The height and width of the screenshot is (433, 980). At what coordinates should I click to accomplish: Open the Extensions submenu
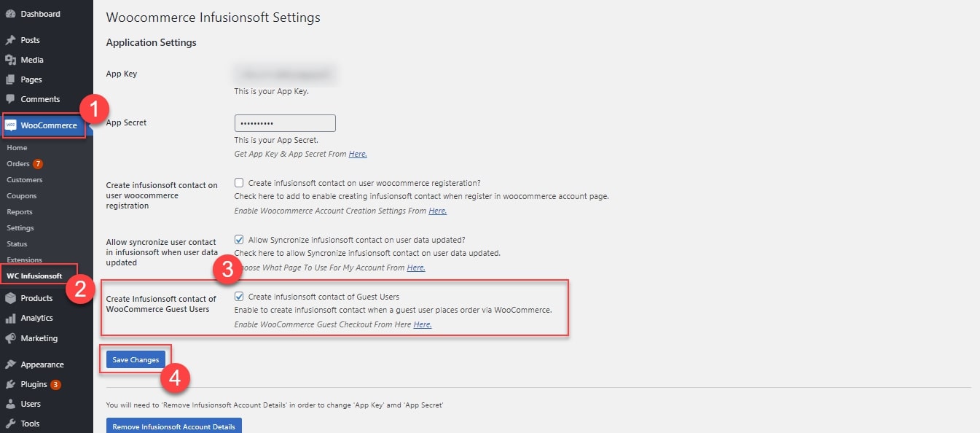25,260
